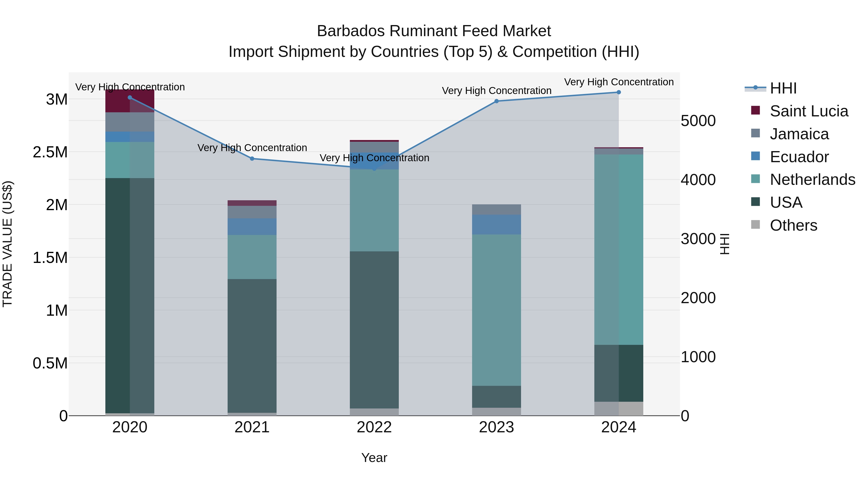Click the 2.5M y-axis tick label

(x=50, y=152)
